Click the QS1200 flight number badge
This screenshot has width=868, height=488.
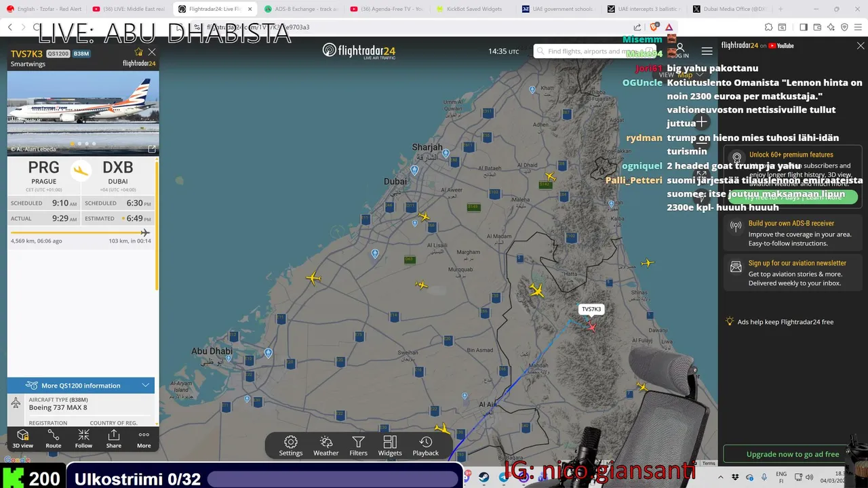pos(58,54)
